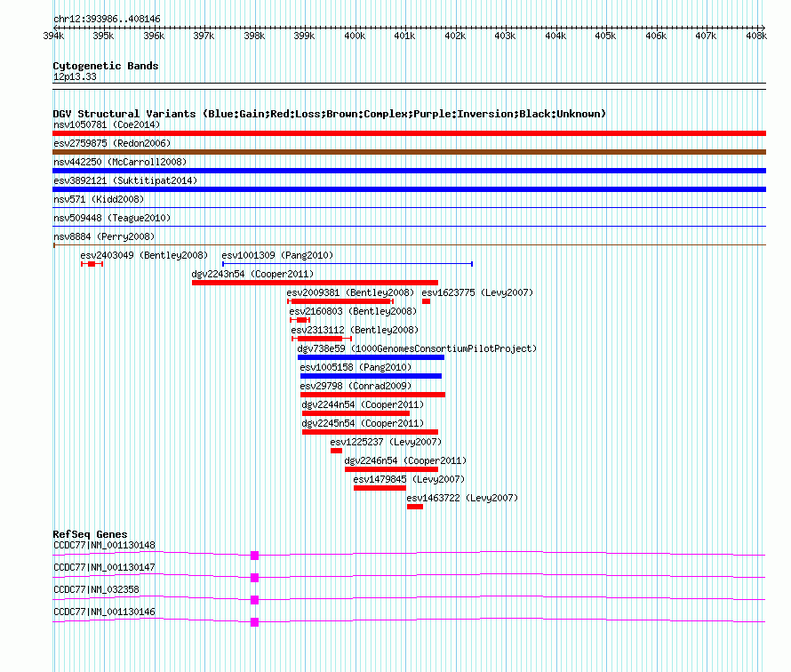Click the blue nsv442250 (McCarroll2008) gain bar
The image size is (791, 672).
(409, 171)
